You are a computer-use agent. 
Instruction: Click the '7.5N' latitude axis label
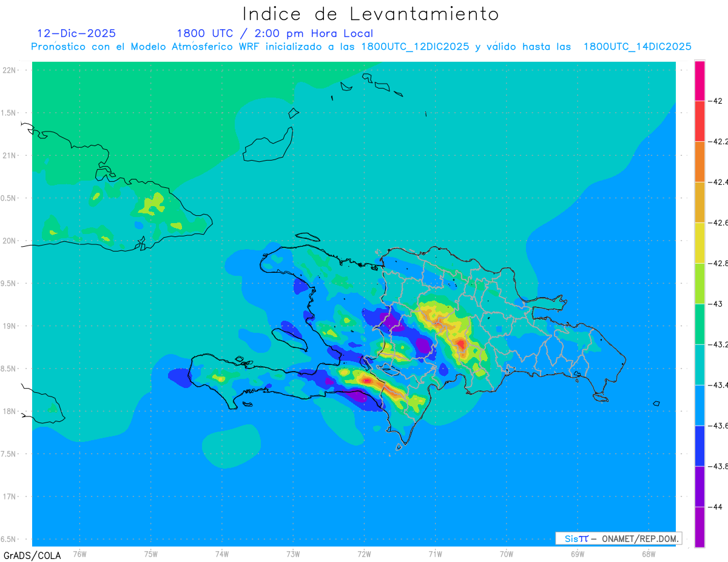[x=9, y=454]
